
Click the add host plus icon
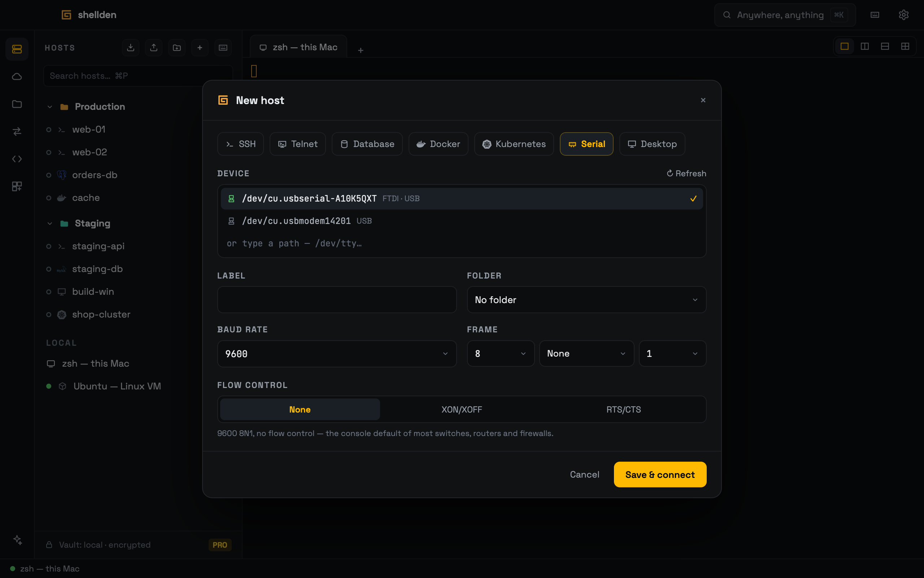[x=200, y=48]
